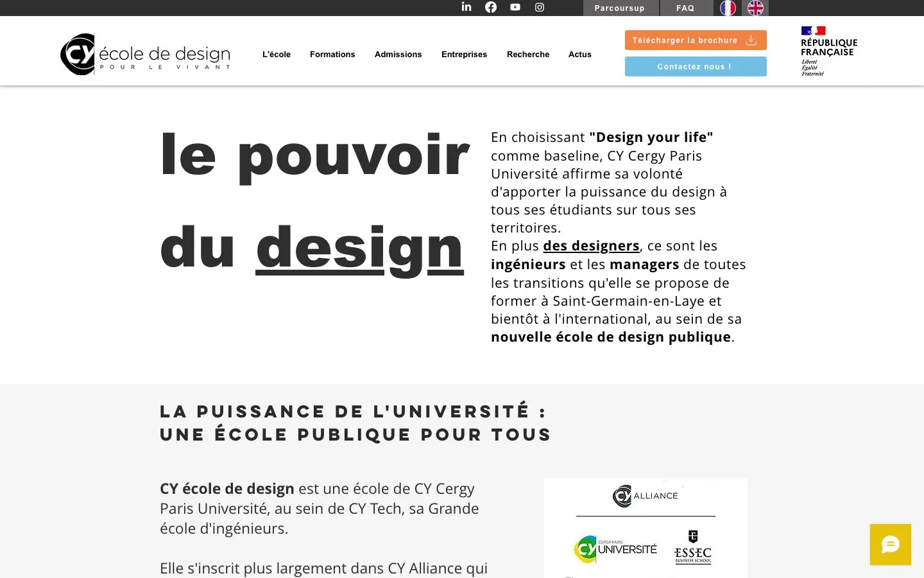
Task: Open the Facebook social icon
Action: [x=491, y=7]
